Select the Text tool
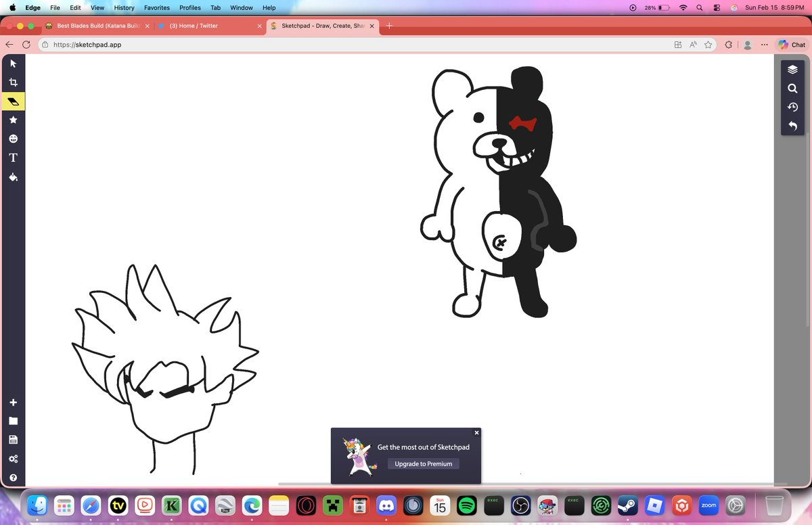812x525 pixels. pos(13,158)
